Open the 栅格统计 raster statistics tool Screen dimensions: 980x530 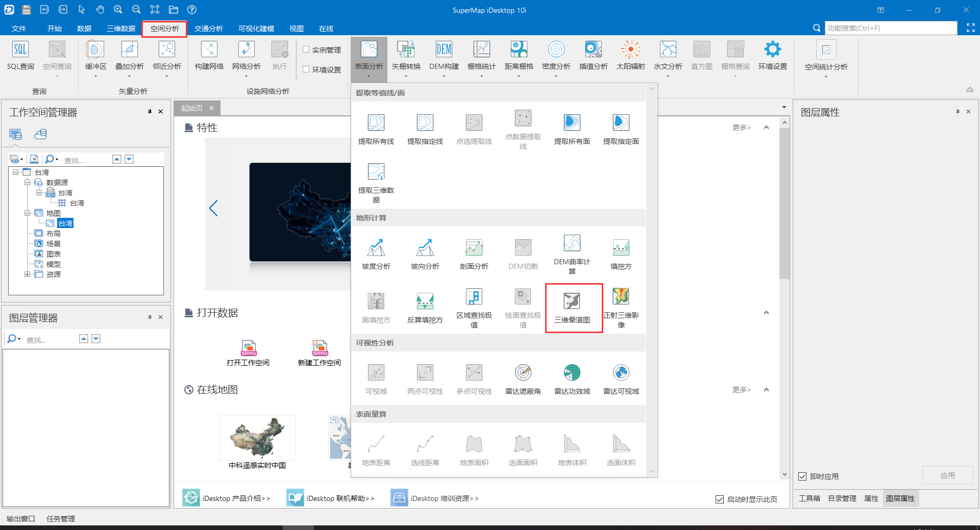click(481, 56)
